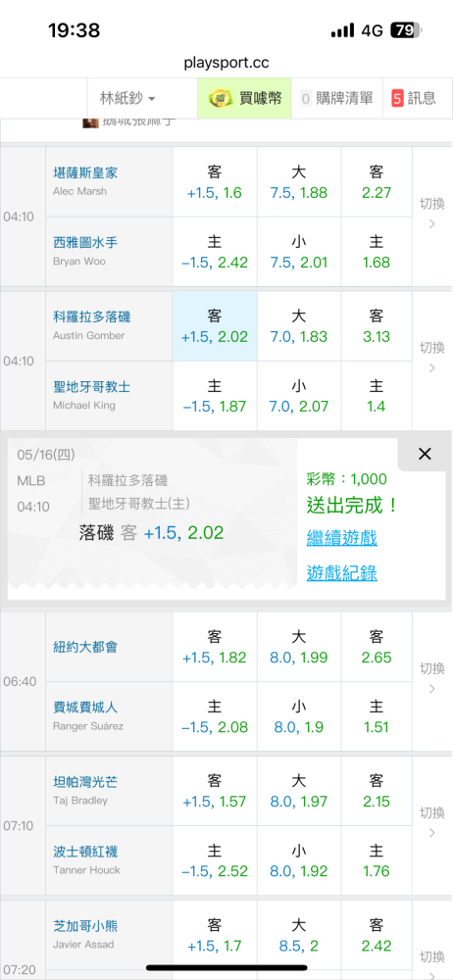Open 堪薩斯皇家 team link
This screenshot has height=980, width=453.
85,173
